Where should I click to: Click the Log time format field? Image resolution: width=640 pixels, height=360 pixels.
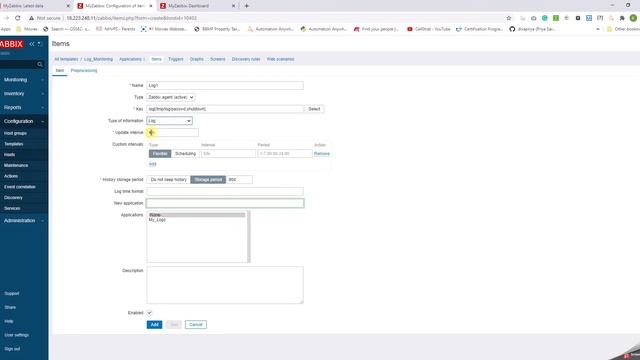point(225,191)
